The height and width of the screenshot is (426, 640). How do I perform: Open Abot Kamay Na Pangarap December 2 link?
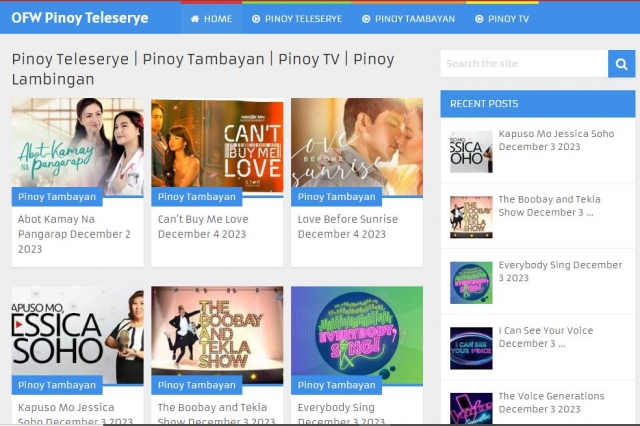[x=74, y=234]
